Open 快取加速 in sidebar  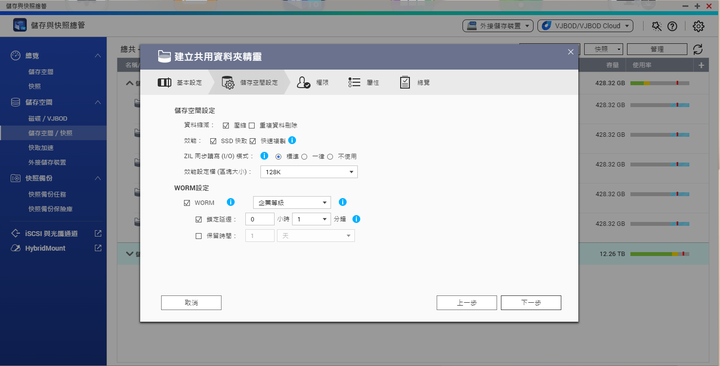pyautogui.click(x=41, y=148)
